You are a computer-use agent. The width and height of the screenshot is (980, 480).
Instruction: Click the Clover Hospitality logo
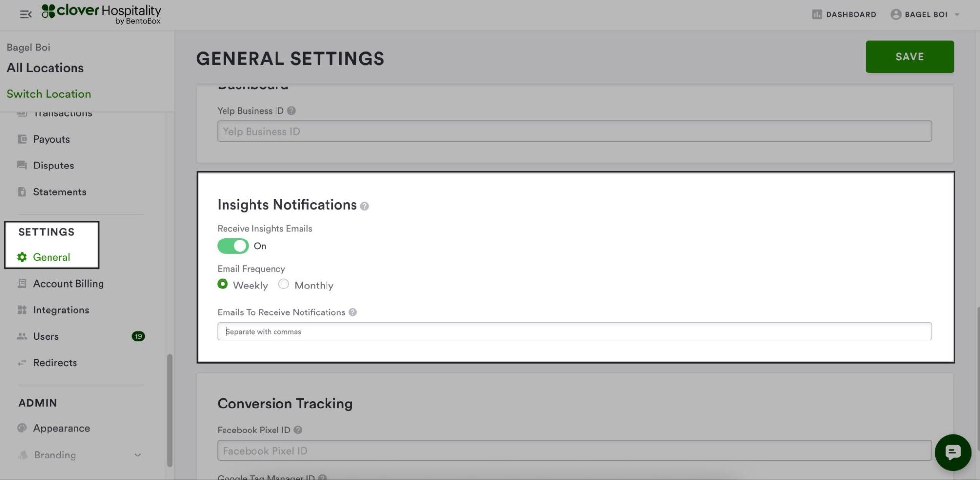[101, 13]
